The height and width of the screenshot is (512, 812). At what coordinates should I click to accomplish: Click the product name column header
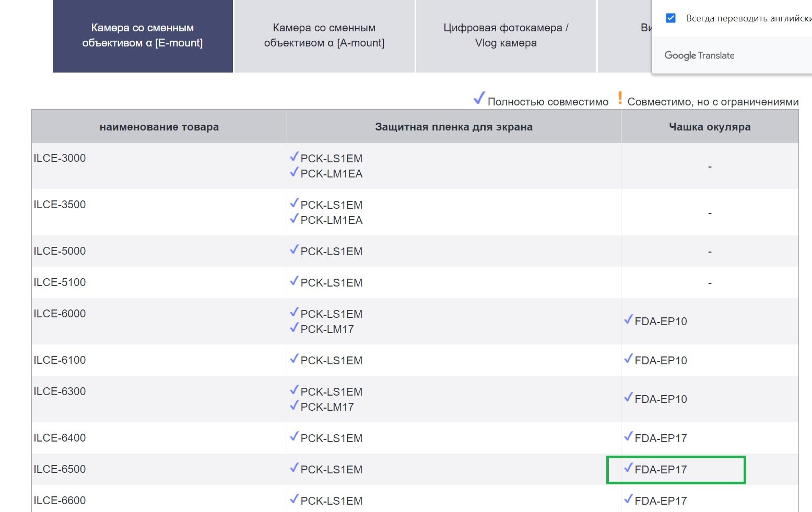pos(159,127)
